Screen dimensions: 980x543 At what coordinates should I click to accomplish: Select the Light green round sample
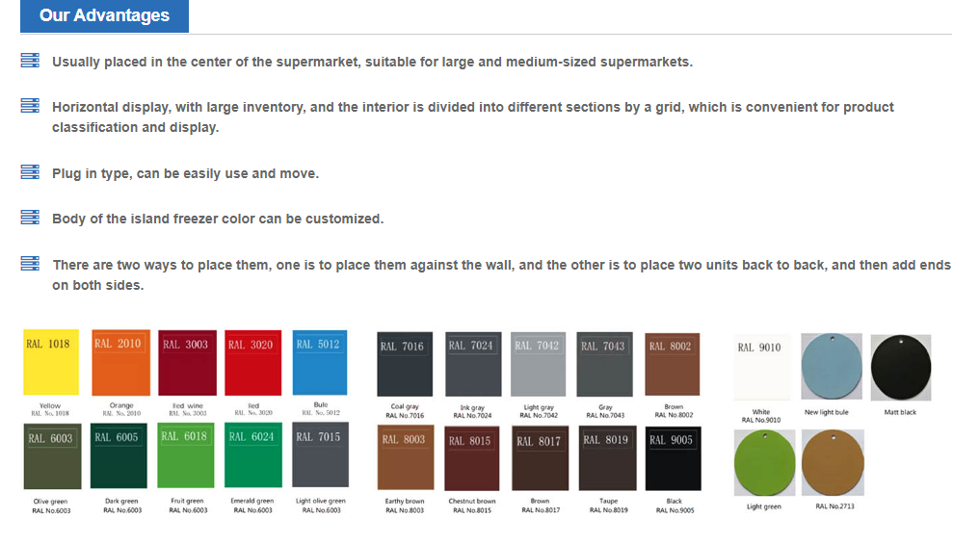click(x=764, y=462)
